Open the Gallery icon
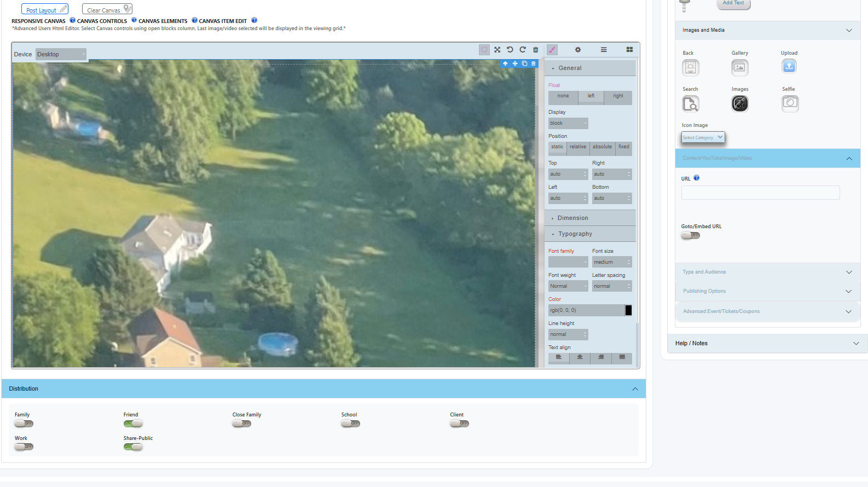 (x=739, y=67)
